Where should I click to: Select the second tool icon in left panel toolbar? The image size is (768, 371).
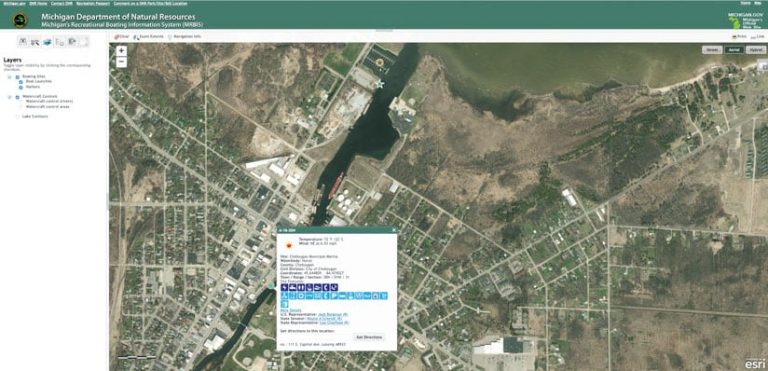35,42
